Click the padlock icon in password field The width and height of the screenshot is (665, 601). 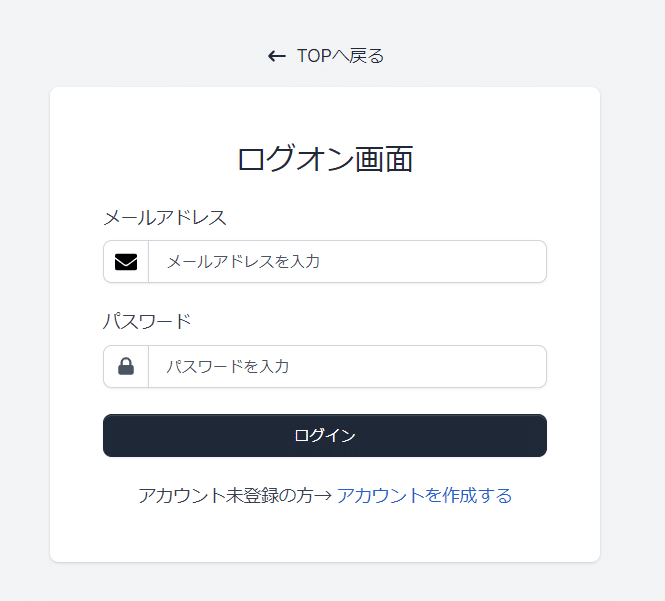click(x=126, y=367)
